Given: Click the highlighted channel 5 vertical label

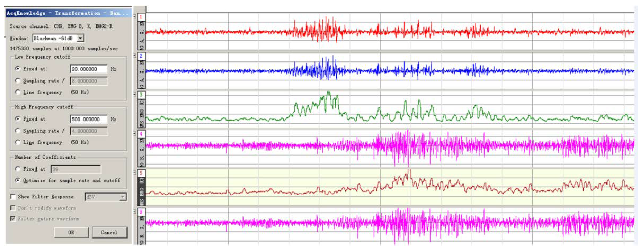Looking at the screenshot, I should coord(142,191).
